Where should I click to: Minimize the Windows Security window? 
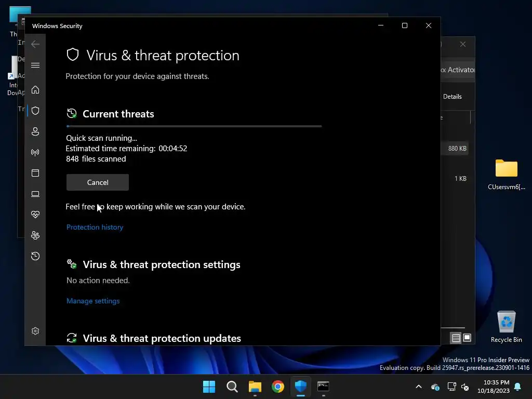click(x=381, y=25)
